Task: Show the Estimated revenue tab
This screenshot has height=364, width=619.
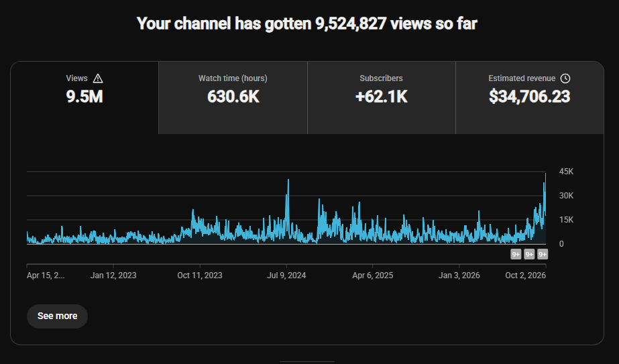Action: click(x=530, y=98)
